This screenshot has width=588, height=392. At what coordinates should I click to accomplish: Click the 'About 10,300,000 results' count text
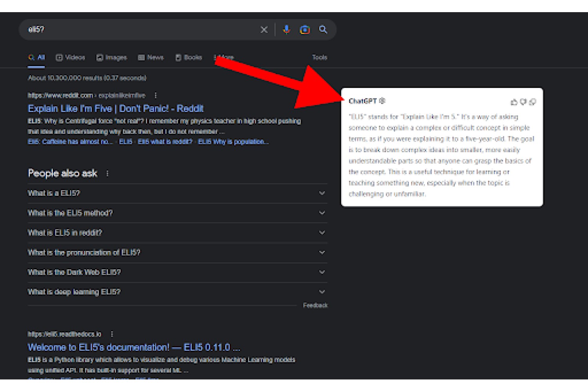(87, 78)
